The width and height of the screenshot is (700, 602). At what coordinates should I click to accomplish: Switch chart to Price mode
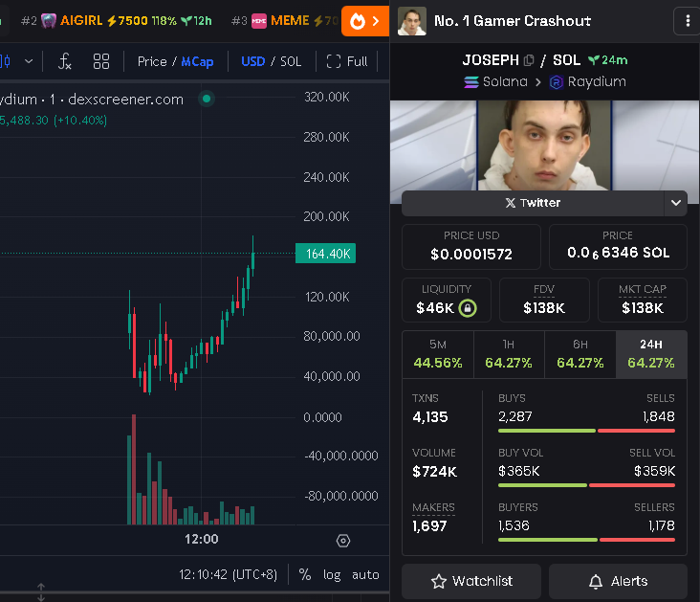click(x=152, y=61)
